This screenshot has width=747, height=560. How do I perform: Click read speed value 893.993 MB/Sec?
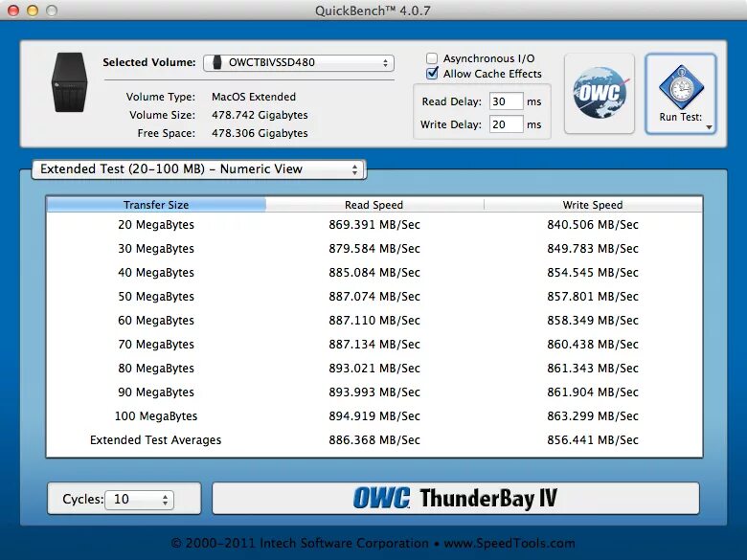point(374,392)
